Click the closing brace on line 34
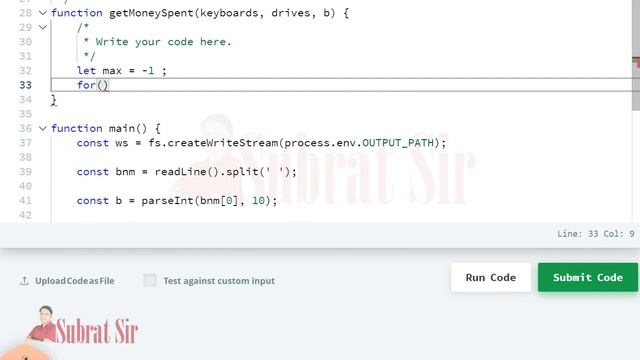Viewport: 640px width, 360px height. point(53,100)
